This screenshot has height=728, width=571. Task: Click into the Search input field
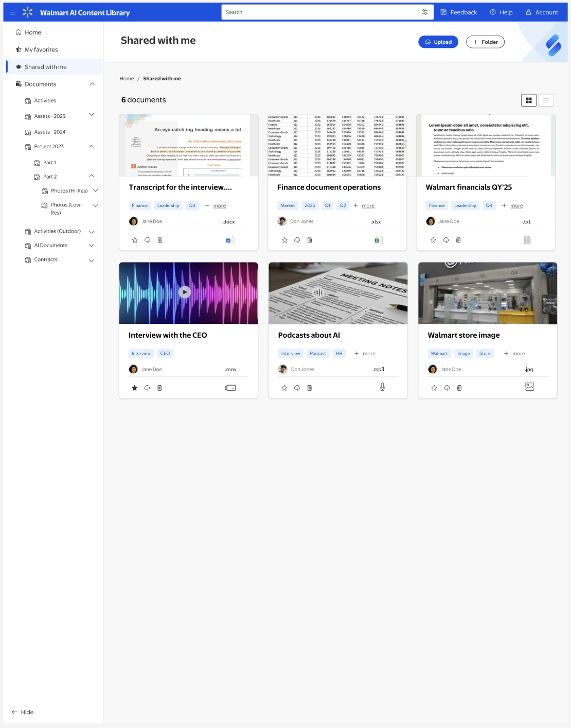coord(319,12)
